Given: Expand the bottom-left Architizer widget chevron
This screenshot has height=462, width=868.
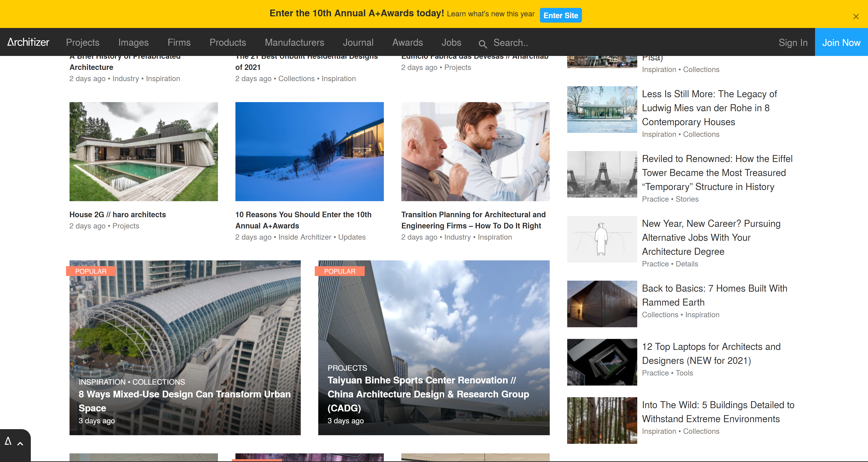Looking at the screenshot, I should 20,444.
